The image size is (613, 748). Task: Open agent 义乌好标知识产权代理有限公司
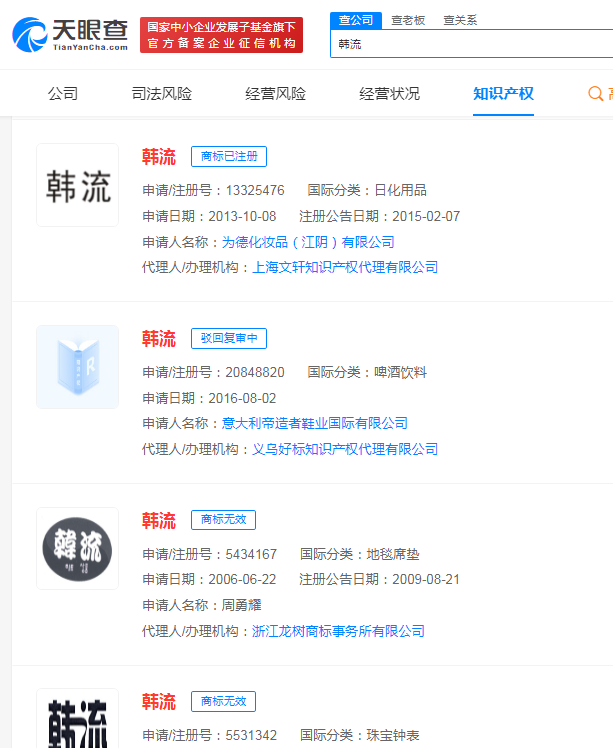pos(345,449)
